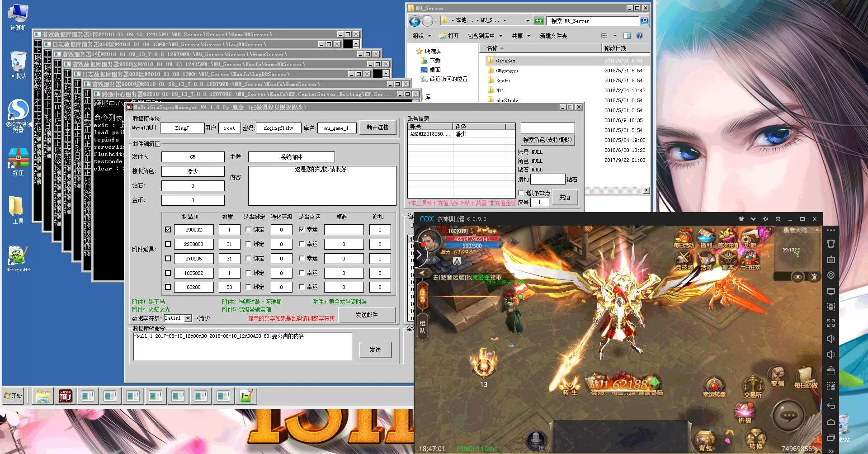Click 搜索角色(支持模糊) search button

click(547, 140)
